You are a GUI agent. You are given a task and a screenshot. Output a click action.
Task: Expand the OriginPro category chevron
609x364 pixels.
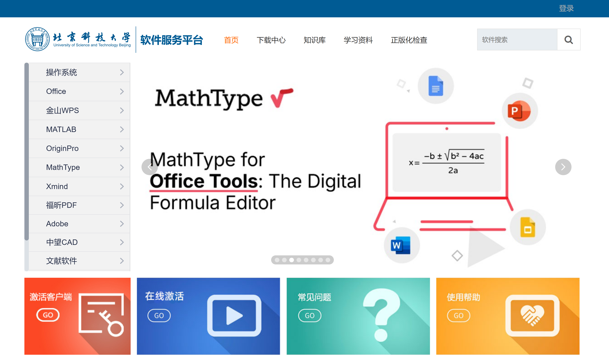pyautogui.click(x=122, y=148)
